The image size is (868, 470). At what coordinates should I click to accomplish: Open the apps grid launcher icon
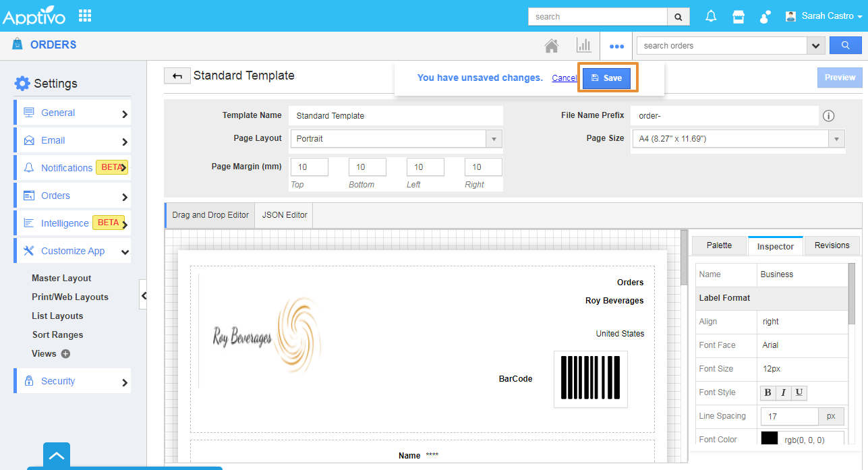pos(85,16)
